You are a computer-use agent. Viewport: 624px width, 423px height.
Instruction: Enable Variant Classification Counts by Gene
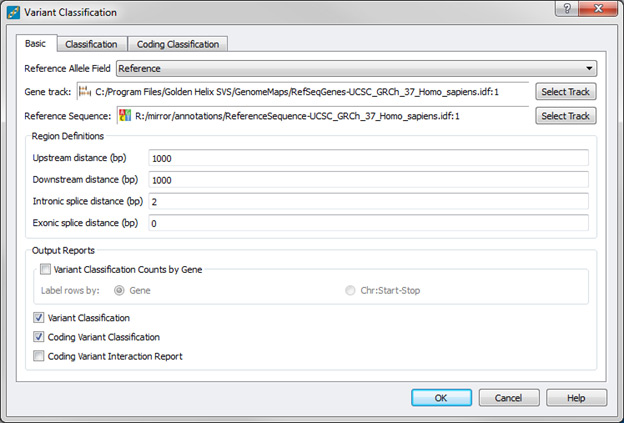[44, 269]
